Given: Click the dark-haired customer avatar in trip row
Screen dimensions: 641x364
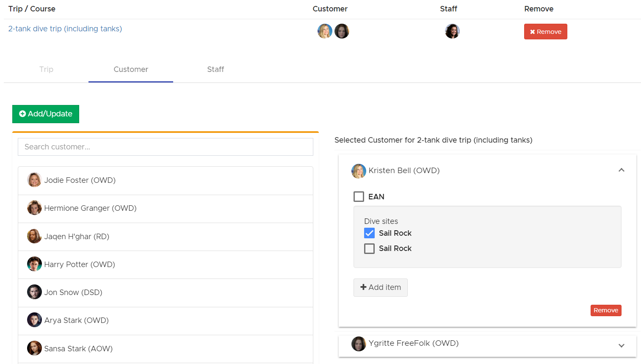Looking at the screenshot, I should coord(342,31).
